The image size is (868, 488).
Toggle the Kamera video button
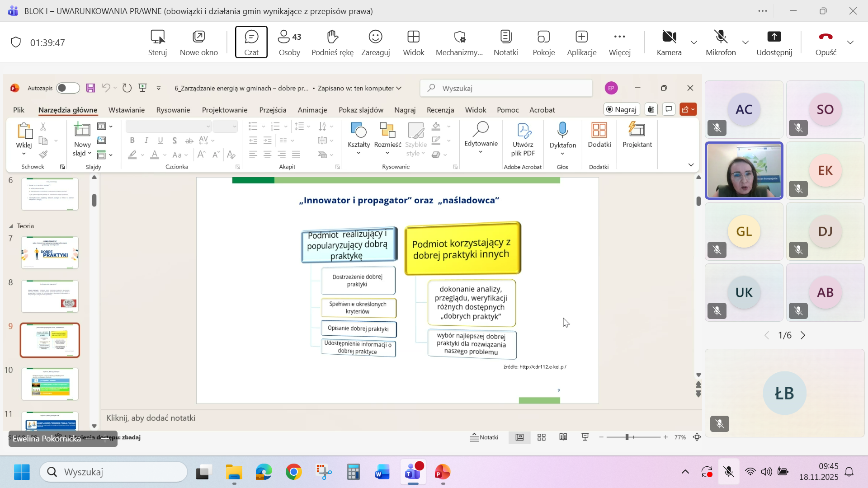(669, 42)
